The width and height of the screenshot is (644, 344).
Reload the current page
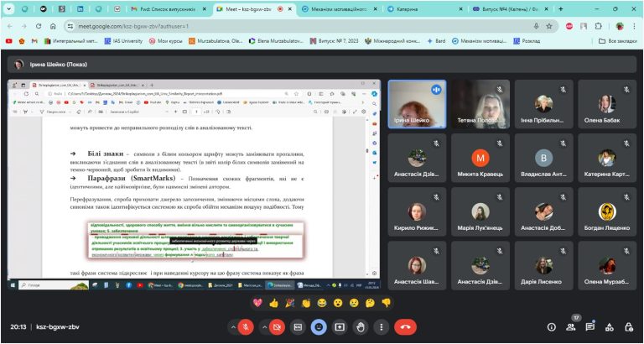(x=39, y=26)
